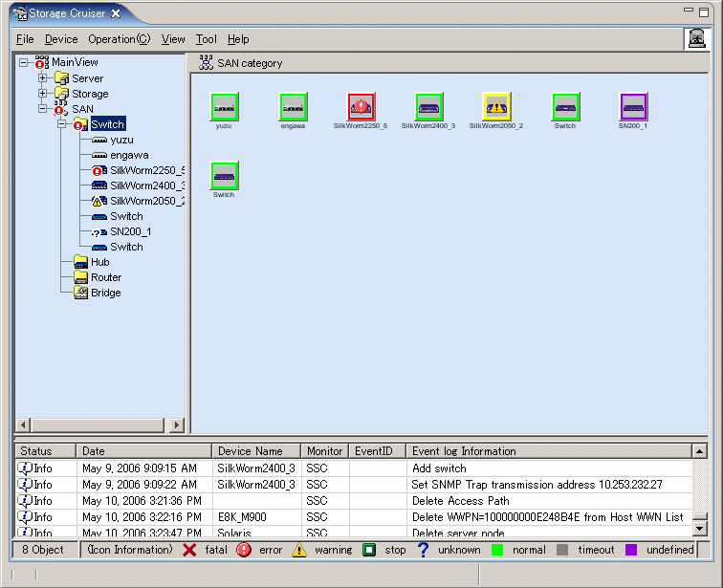
Task: Open the Help menu
Action: [238, 39]
